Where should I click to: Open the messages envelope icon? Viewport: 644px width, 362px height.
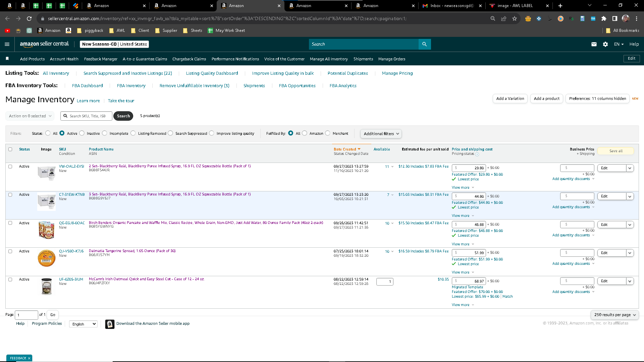pyautogui.click(x=594, y=44)
